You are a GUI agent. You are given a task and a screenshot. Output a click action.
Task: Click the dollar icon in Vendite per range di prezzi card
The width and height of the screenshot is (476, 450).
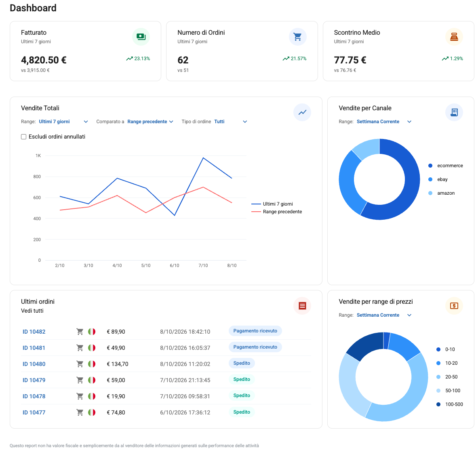click(454, 305)
